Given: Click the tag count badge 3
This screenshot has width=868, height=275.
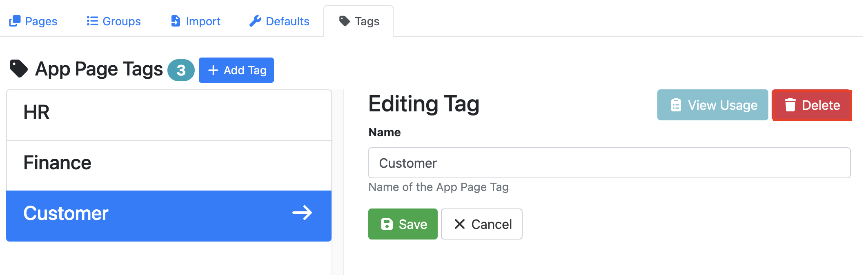Looking at the screenshot, I should pos(181,70).
